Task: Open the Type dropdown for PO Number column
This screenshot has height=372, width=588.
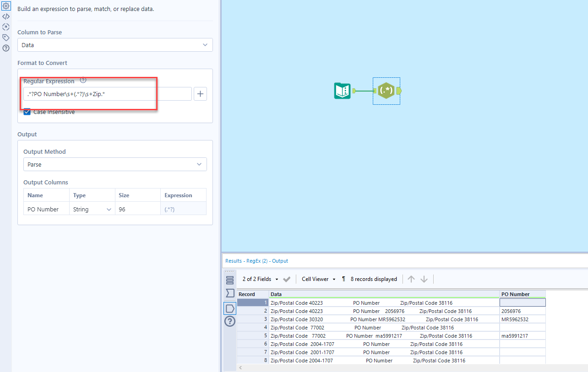Action: (x=109, y=209)
